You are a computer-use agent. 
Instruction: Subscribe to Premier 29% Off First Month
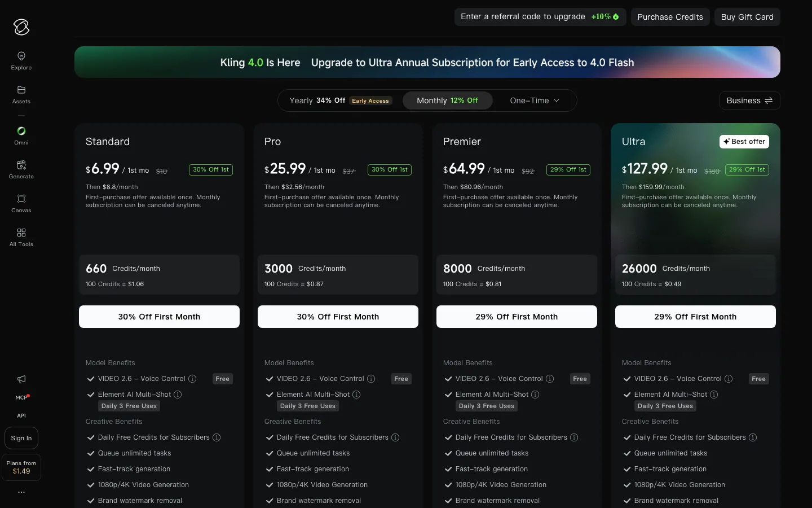(x=517, y=317)
